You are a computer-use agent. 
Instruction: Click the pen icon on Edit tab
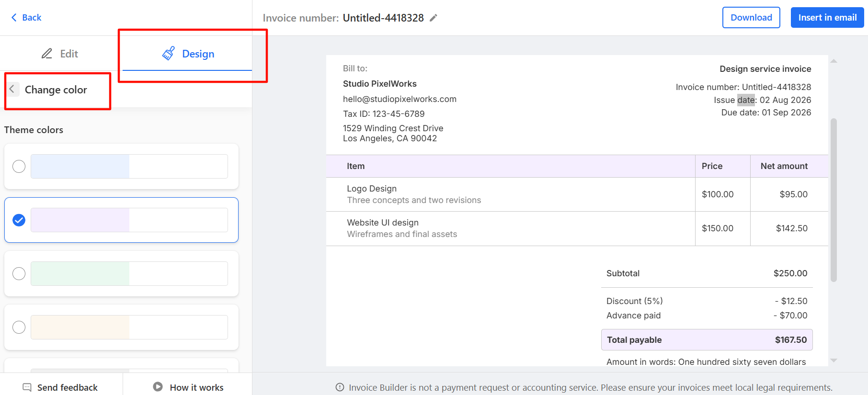tap(47, 54)
